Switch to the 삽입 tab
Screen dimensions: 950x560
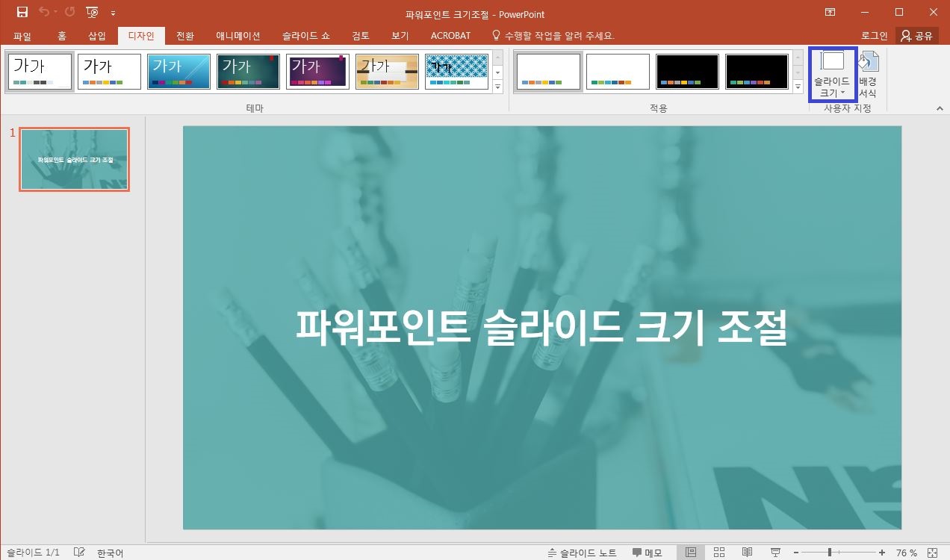97,35
